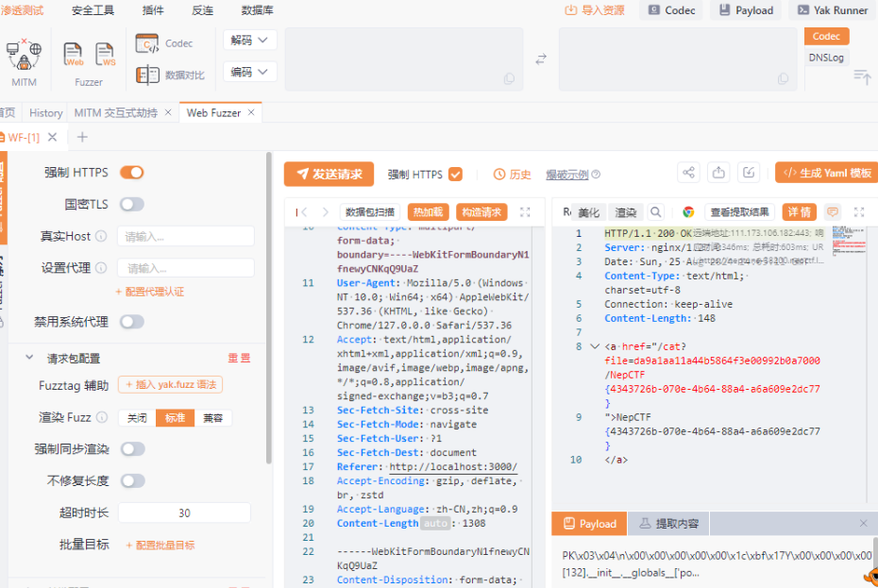Open the 数据库 menu
Screen dimensions: 878x588
coord(258,10)
